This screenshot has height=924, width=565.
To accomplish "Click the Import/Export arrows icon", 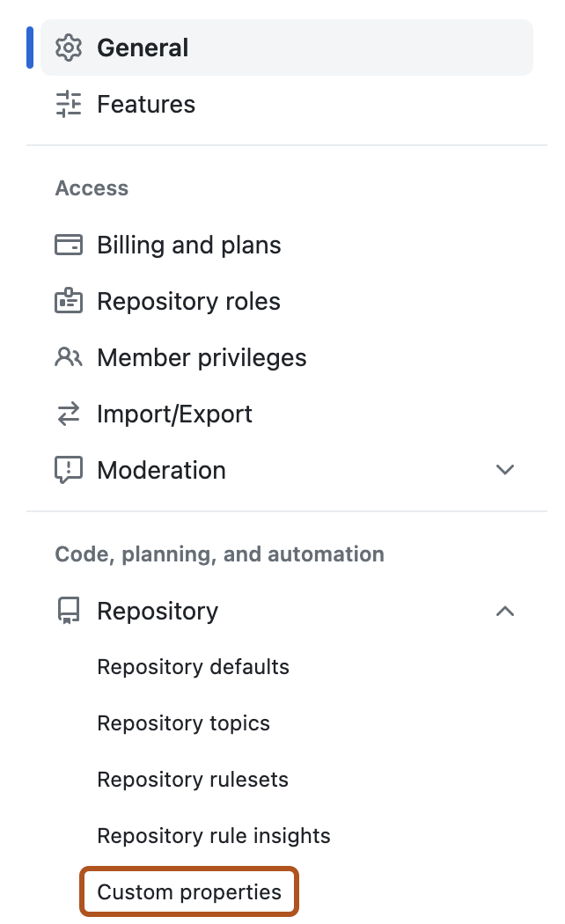I will [69, 414].
